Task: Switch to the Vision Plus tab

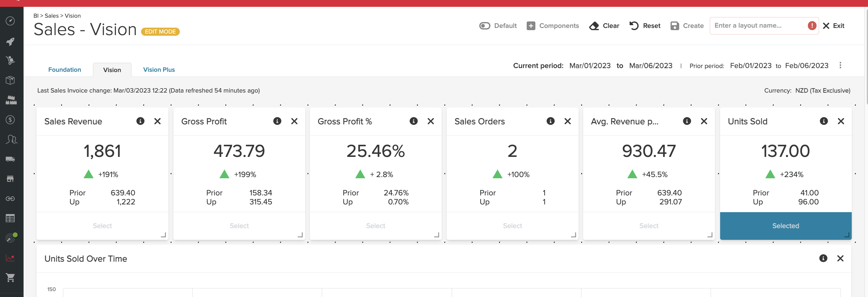Action: 159,70
